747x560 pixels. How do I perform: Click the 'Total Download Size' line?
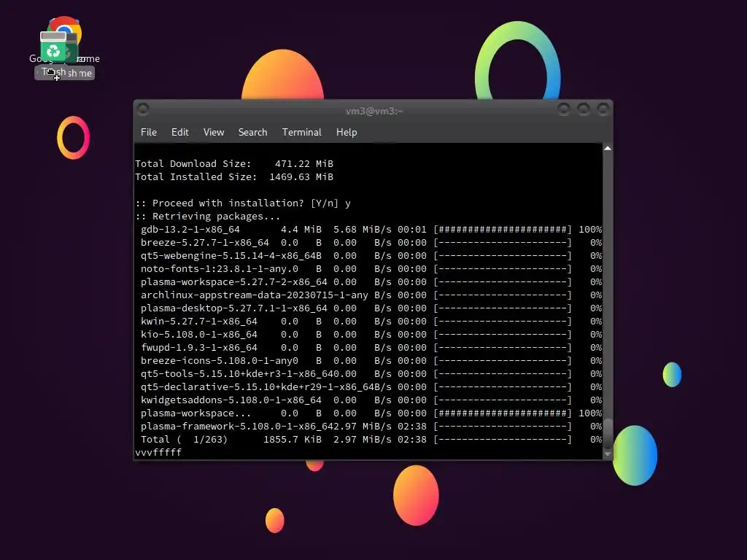point(234,164)
